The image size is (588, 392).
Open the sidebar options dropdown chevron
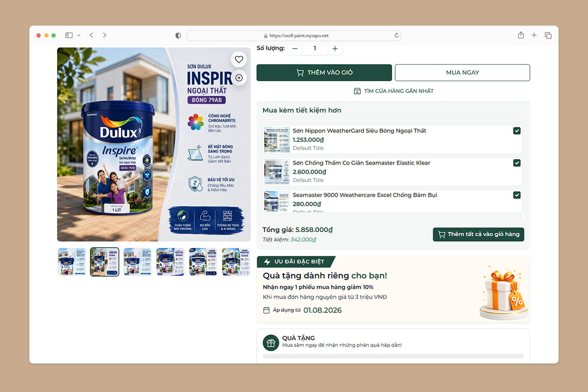pos(79,35)
